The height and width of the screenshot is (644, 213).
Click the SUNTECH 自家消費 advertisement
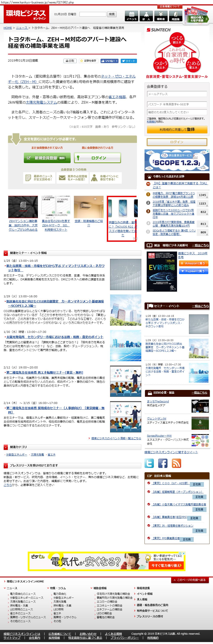[x=177, y=53]
